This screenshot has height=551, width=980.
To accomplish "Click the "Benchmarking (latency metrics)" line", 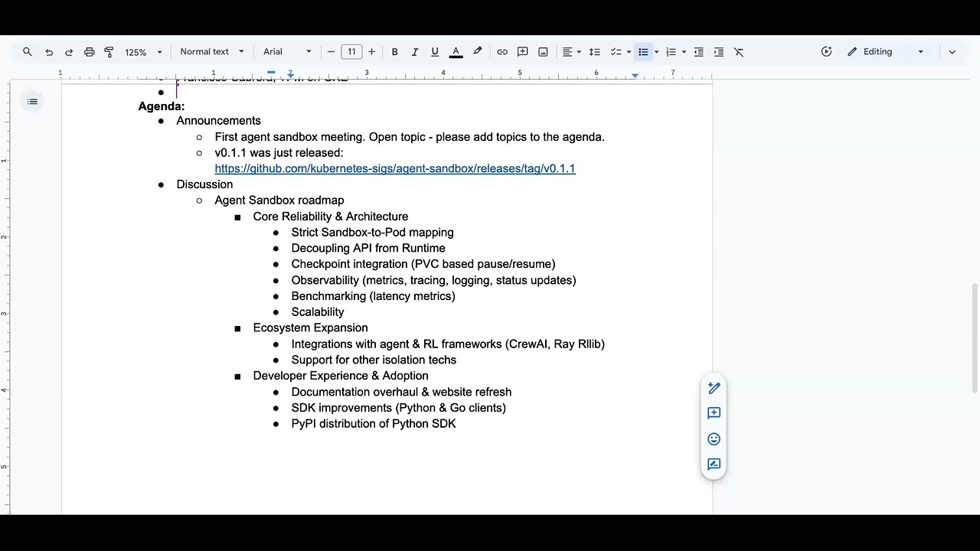I will (x=373, y=296).
